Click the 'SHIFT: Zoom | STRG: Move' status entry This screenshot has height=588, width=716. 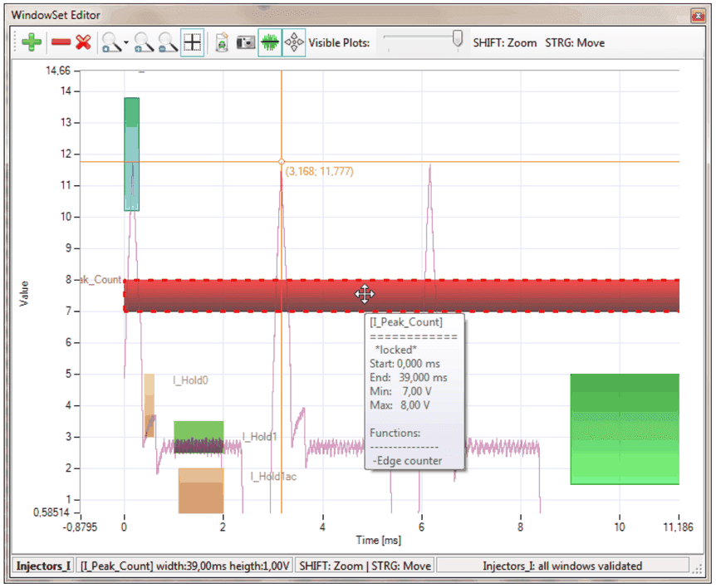365,566
